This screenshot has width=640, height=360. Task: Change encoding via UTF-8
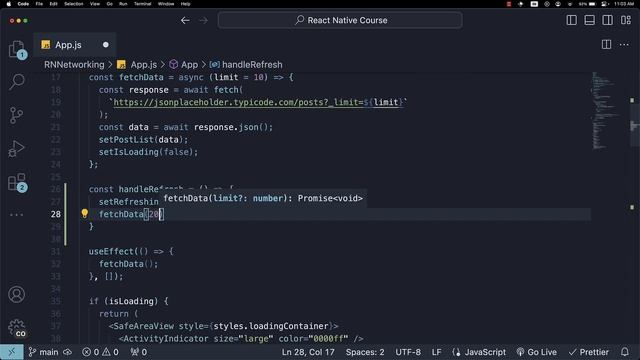click(408, 352)
